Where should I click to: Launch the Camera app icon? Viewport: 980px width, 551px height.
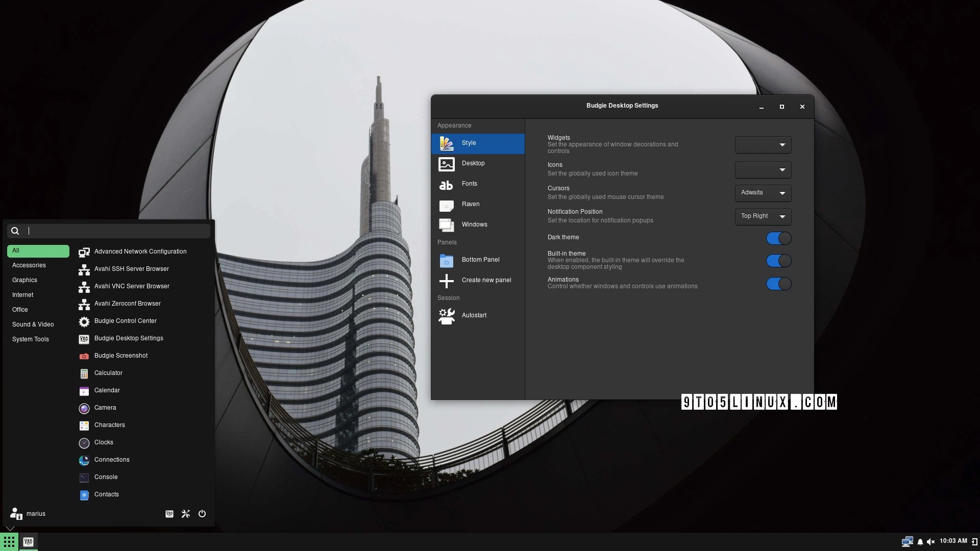click(84, 408)
